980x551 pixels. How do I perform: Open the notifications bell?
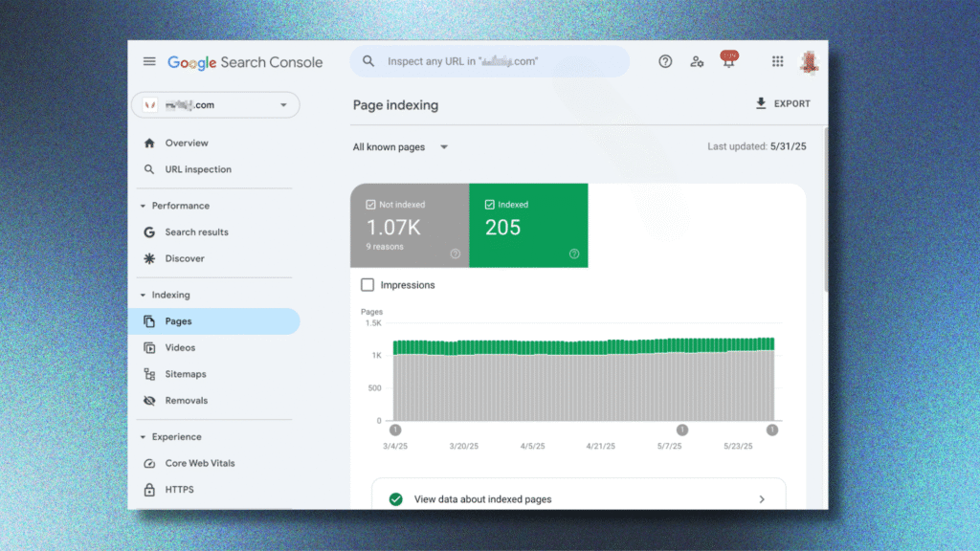click(728, 60)
